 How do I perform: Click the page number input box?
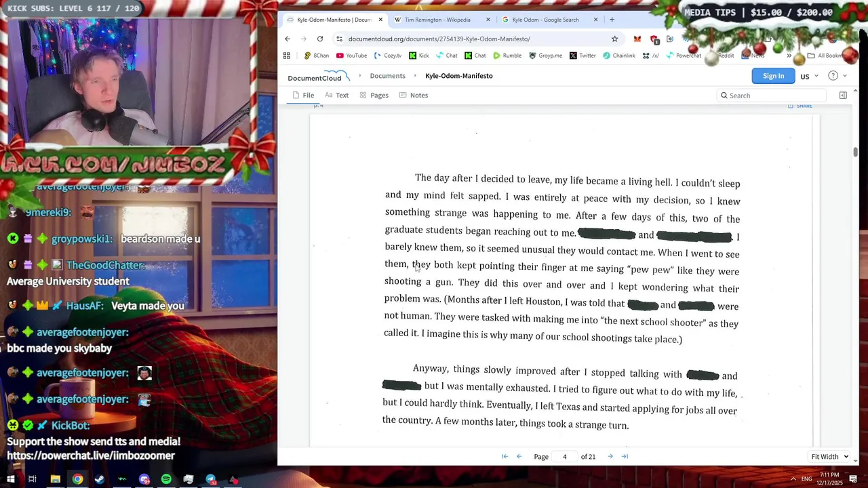click(564, 457)
